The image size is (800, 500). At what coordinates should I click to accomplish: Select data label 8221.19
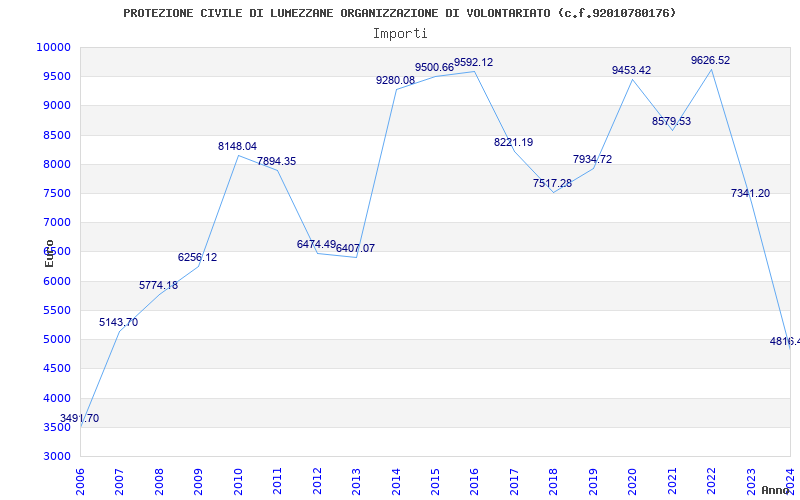point(513,142)
